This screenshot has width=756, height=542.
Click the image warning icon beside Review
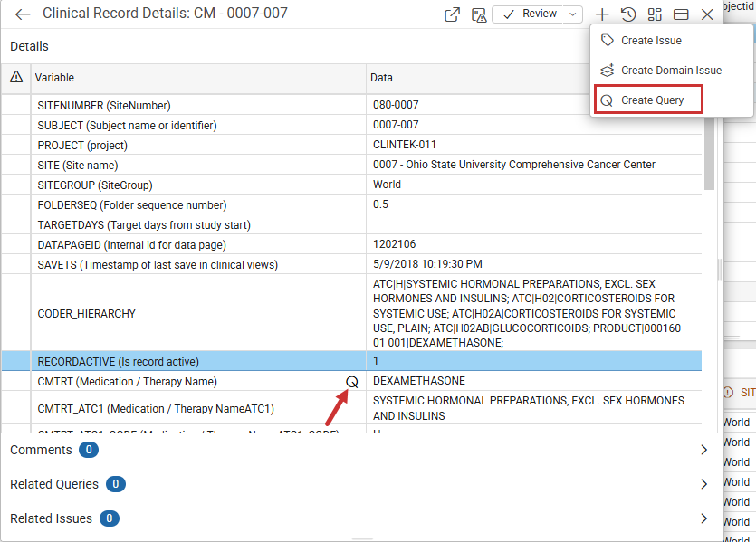coord(478,15)
